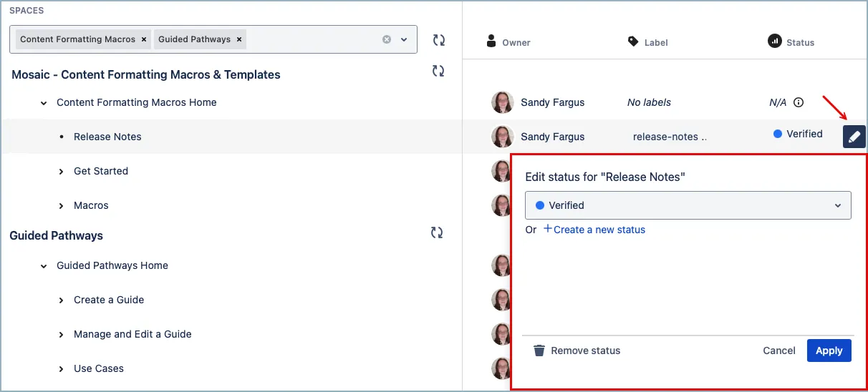Open Create a Guide page
868x392 pixels.
[109, 300]
